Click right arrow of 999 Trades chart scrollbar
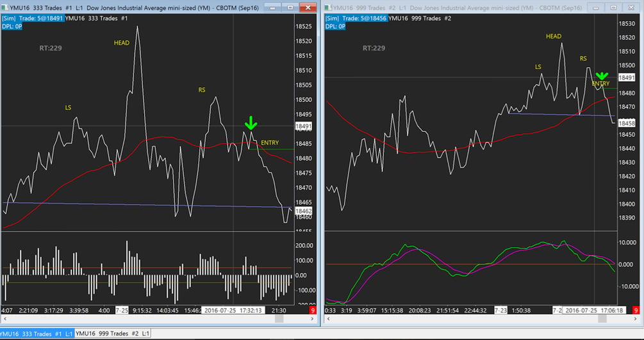644x340 pixels. tap(636, 319)
